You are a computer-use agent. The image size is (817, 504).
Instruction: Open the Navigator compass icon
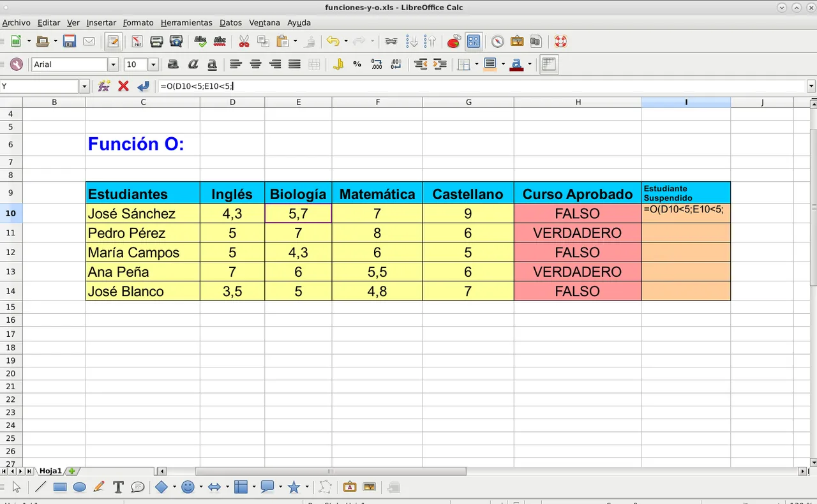pyautogui.click(x=497, y=42)
